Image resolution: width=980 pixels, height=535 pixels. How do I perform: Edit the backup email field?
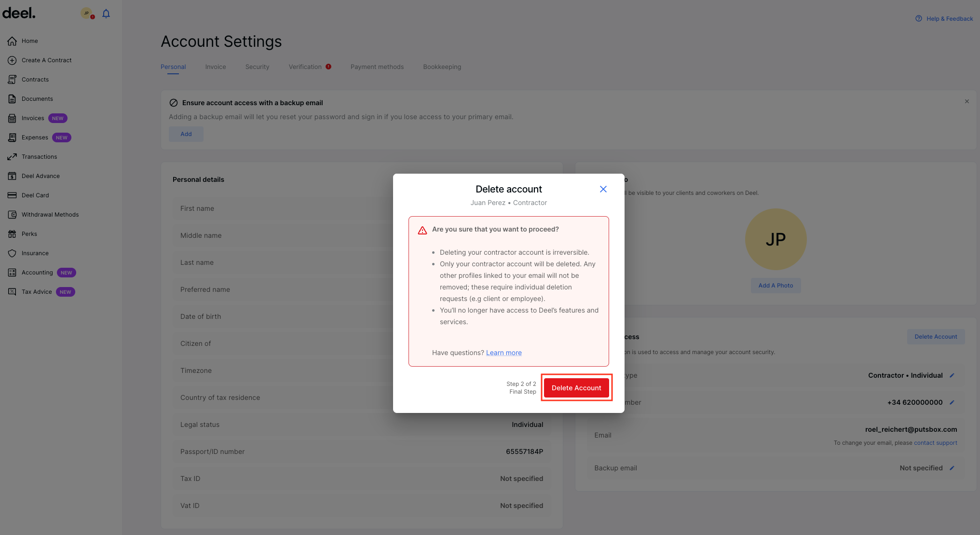952,468
